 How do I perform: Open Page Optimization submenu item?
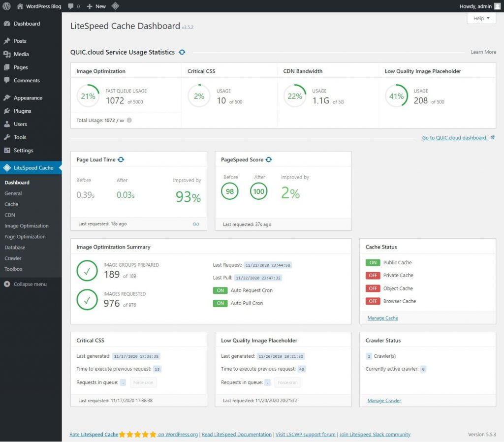(25, 237)
